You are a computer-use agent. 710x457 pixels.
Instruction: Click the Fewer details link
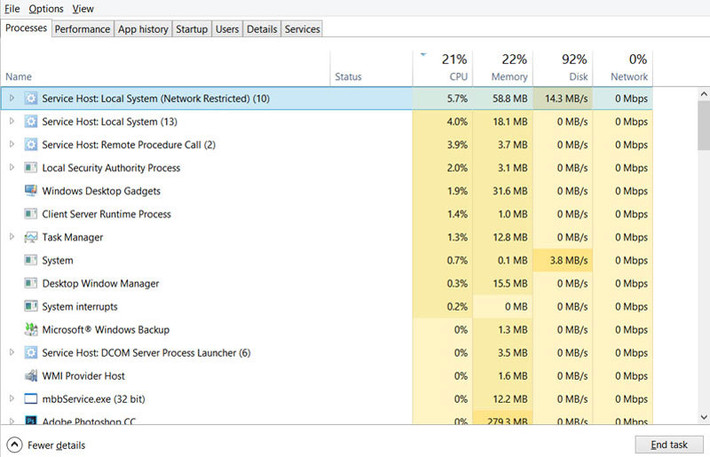(x=56, y=445)
